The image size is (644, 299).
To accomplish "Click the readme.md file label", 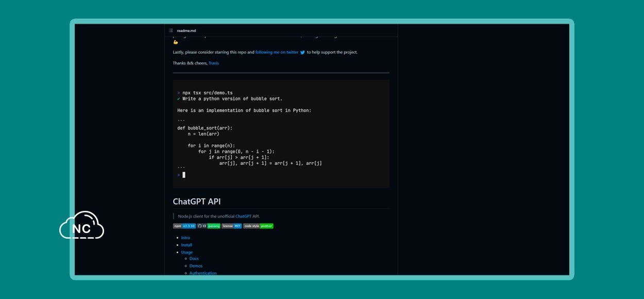I will coord(187,30).
